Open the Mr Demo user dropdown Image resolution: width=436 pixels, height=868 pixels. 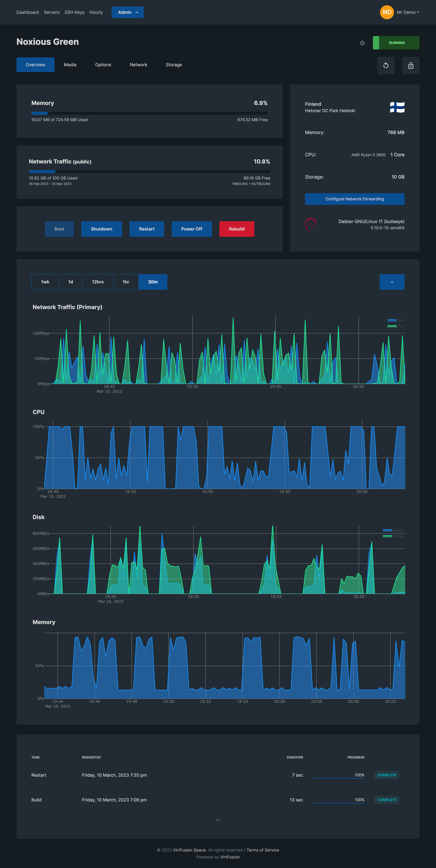[x=408, y=12]
